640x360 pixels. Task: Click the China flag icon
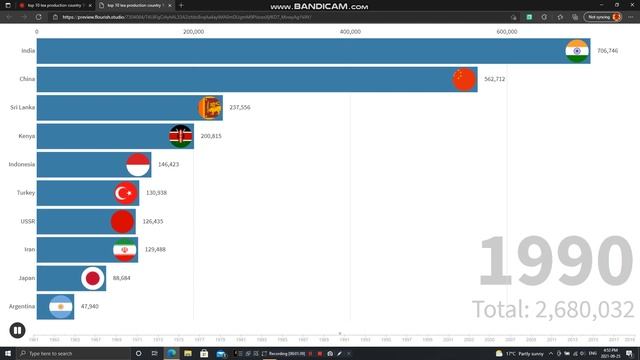pyautogui.click(x=464, y=79)
